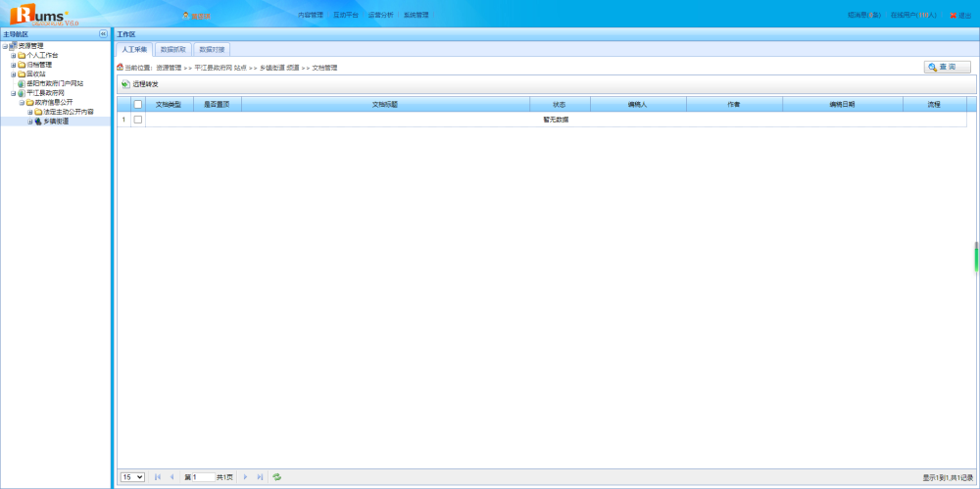Toggle the select-all checkbox in table header
The image size is (980, 489).
pos(138,104)
